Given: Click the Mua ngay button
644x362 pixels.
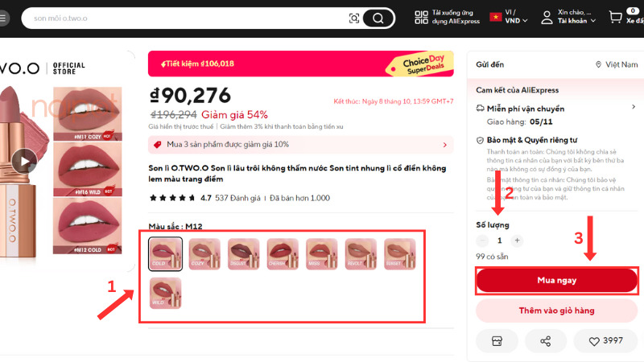Looking at the screenshot, I should click(x=556, y=280).
